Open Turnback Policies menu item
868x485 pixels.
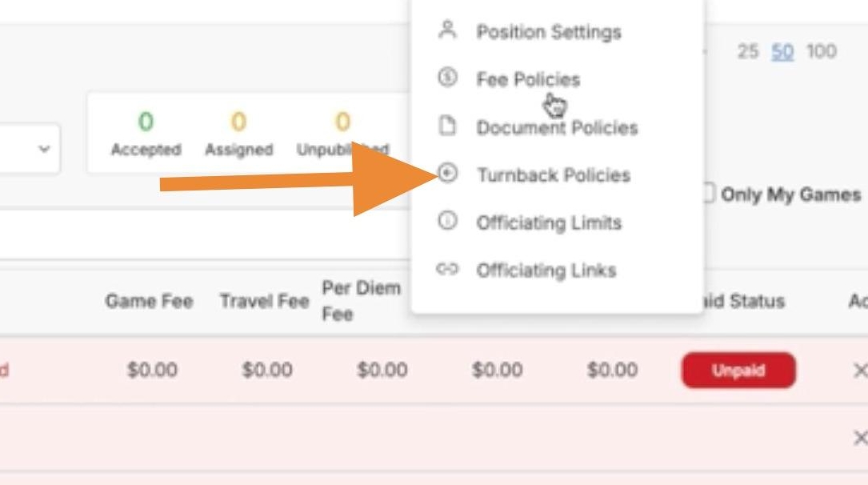(554, 174)
